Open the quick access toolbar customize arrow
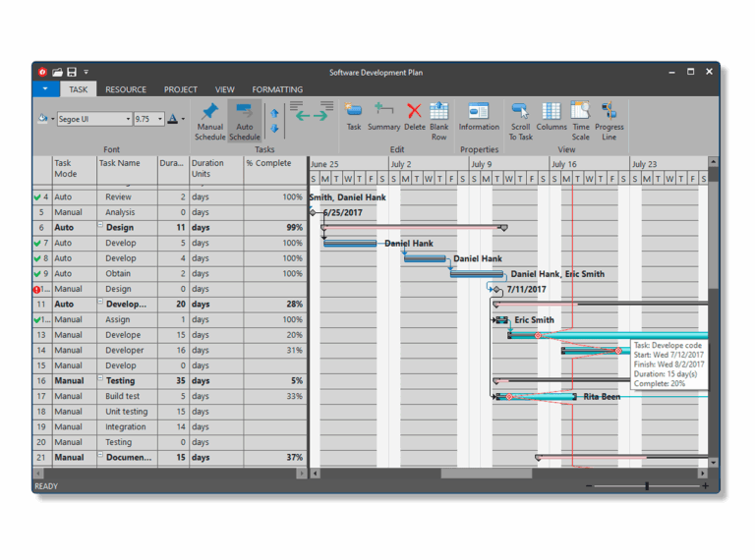The height and width of the screenshot is (560, 755). tap(87, 72)
